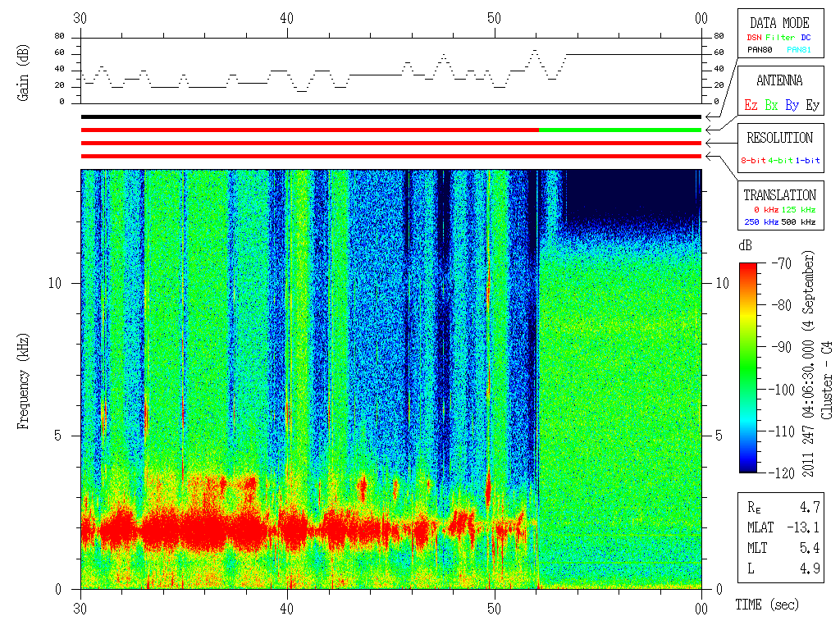This screenshot has height=630, width=840.
Task: Click the black Ey antenna label
Action: 813,105
